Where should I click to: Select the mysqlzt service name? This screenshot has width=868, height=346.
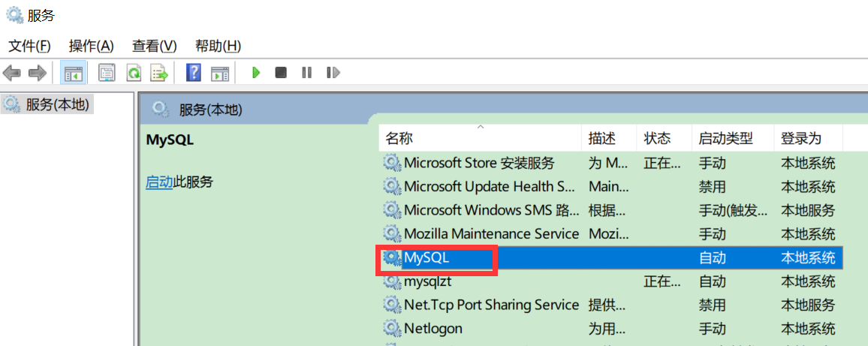point(428,281)
